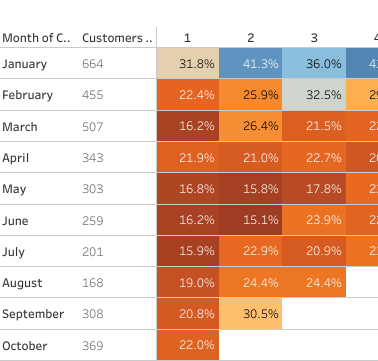
Task: Select the January row label
Action: tap(24, 64)
